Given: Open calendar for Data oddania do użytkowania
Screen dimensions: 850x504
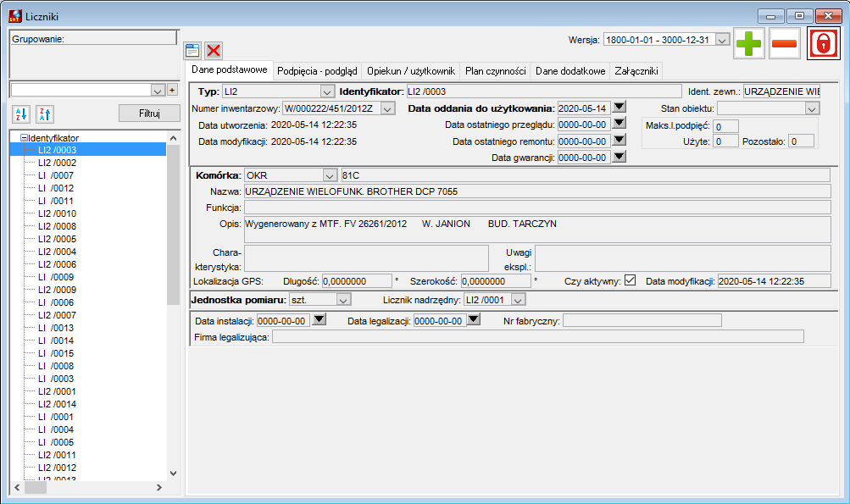Looking at the screenshot, I should point(619,108).
